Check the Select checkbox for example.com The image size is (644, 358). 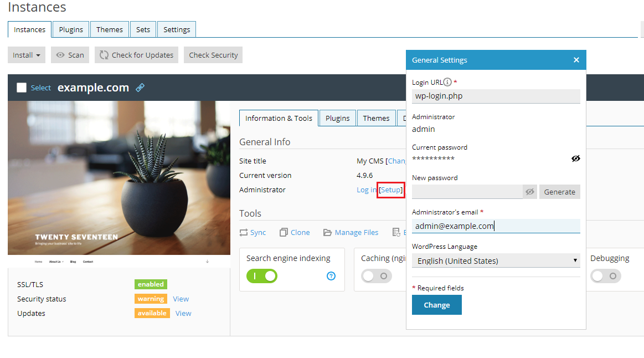(x=22, y=88)
